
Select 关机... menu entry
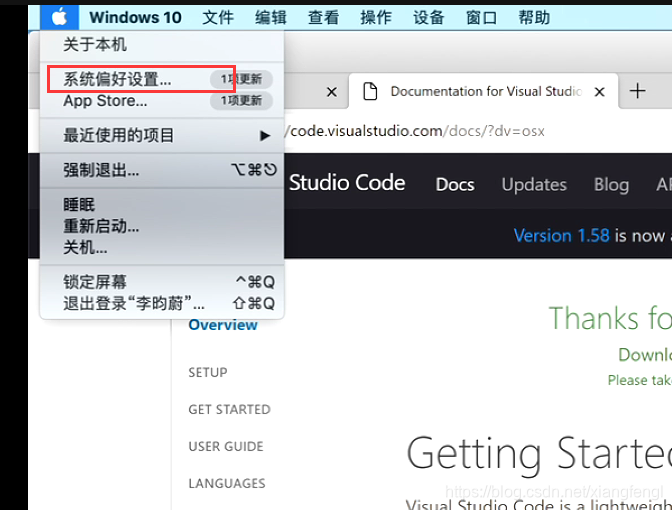coord(162,247)
